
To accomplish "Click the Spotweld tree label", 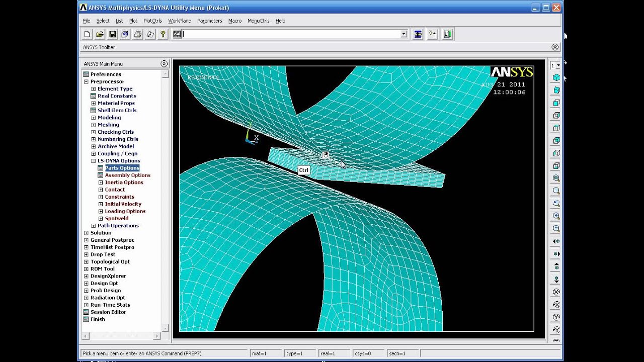I will coord(117,219).
